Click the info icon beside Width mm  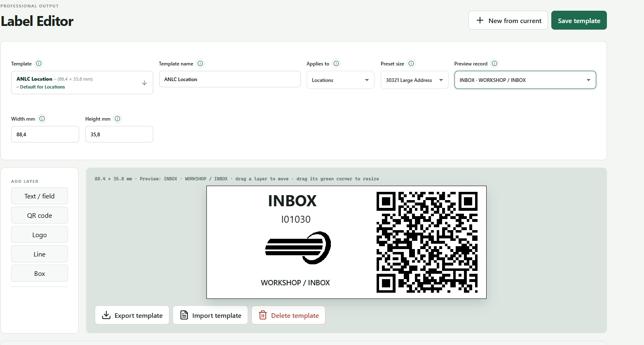tap(42, 119)
